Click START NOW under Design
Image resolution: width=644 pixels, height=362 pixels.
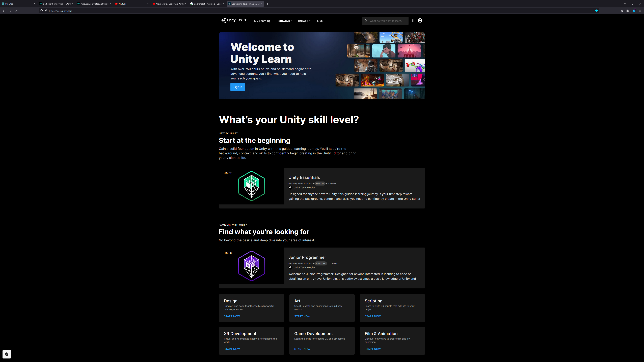pos(231,316)
